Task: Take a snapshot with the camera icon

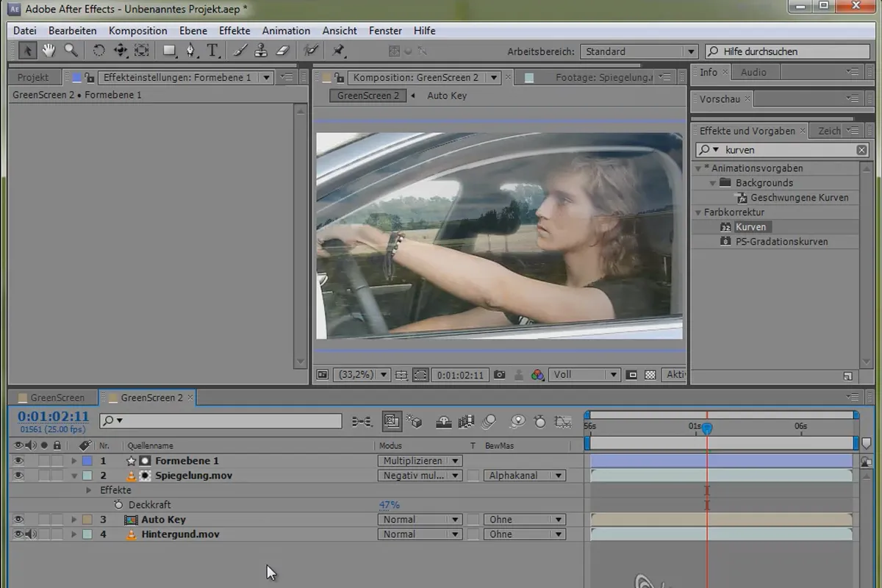Action: point(500,375)
